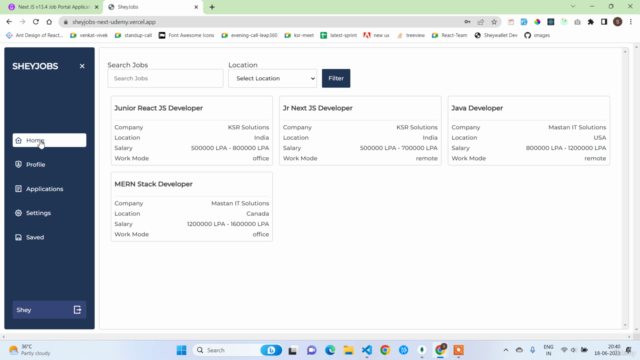The width and height of the screenshot is (640, 360).
Task: Click the Profile shield icon
Action: [x=18, y=164]
